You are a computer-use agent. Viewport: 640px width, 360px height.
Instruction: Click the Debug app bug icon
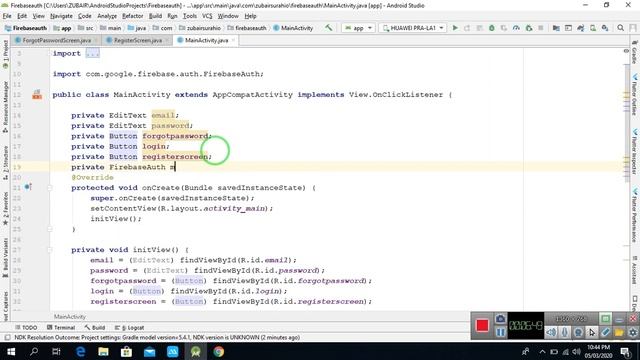coord(492,28)
